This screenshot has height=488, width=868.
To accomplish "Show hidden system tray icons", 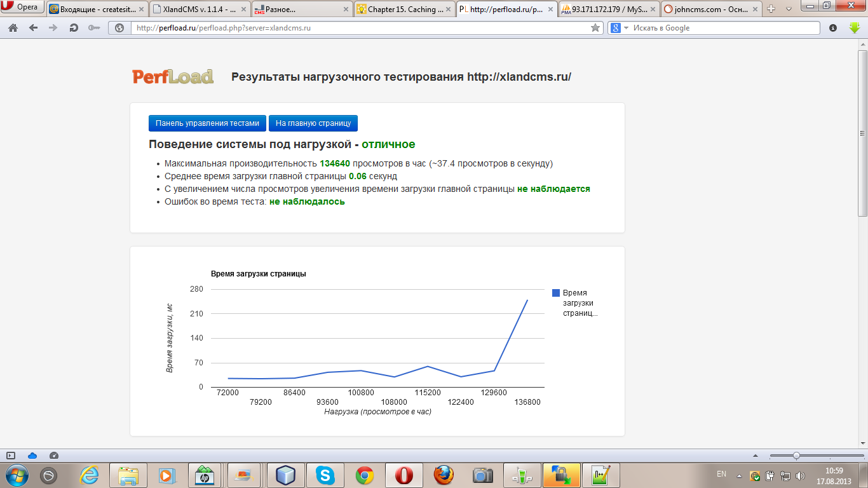I will coord(739,475).
